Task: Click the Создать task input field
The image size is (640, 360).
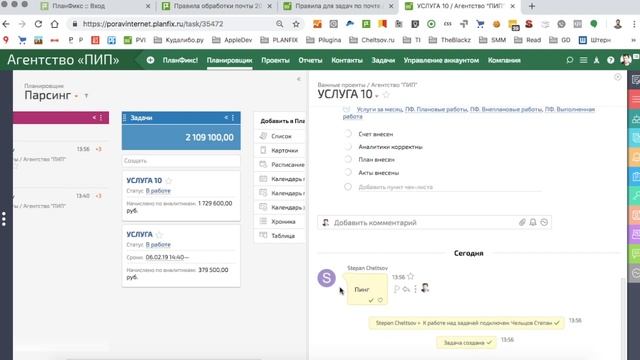Action: coord(181,161)
